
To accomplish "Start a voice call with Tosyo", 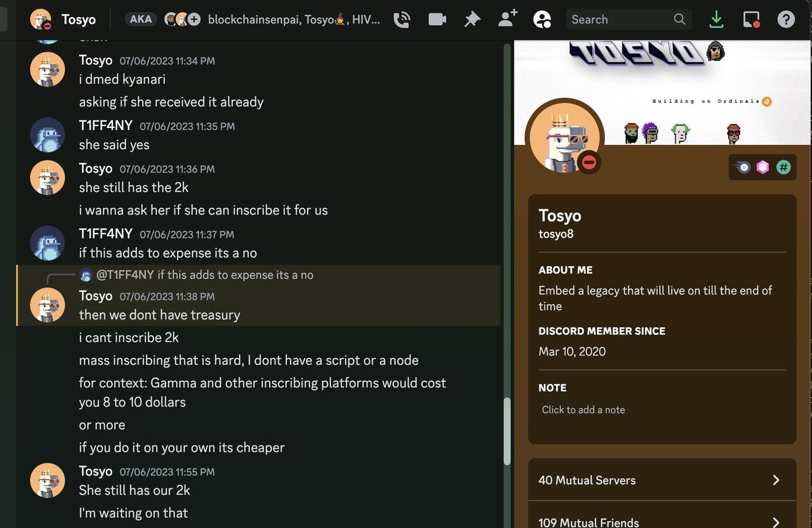I will (x=402, y=20).
